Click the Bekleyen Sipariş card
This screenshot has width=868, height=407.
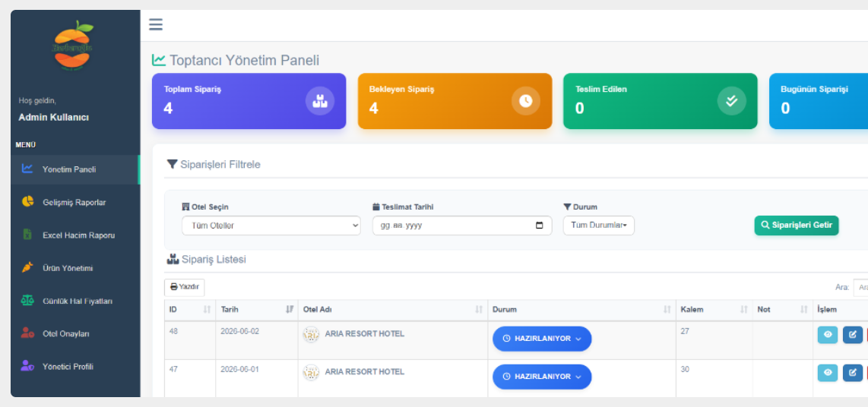(x=455, y=101)
